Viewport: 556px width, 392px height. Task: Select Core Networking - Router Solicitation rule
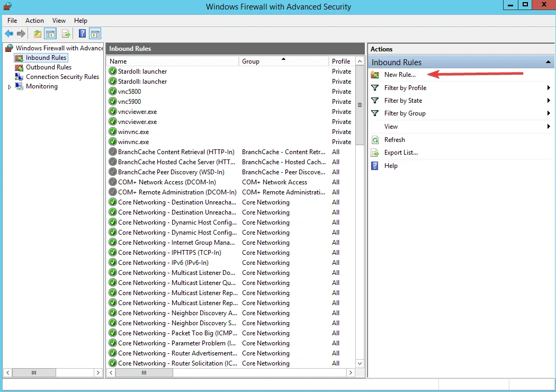point(177,363)
